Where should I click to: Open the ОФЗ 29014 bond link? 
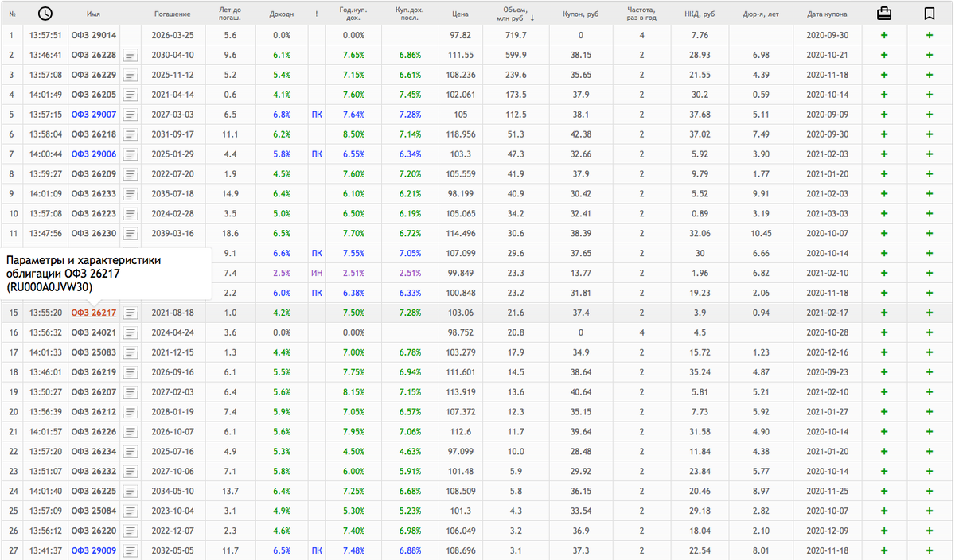coord(94,35)
